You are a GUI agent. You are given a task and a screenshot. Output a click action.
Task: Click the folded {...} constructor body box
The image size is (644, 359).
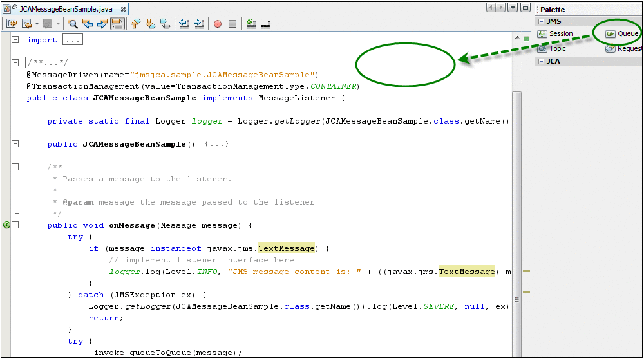click(217, 143)
